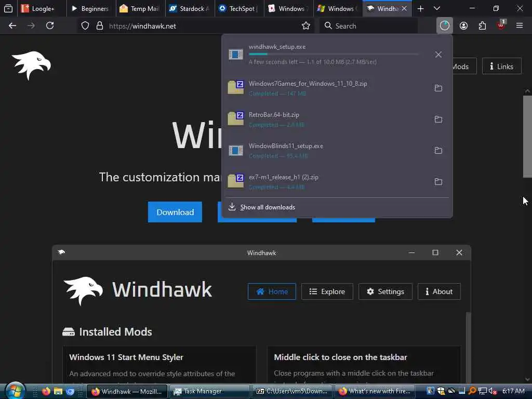
Task: Switch to the TechSpot tab
Action: coord(240,8)
